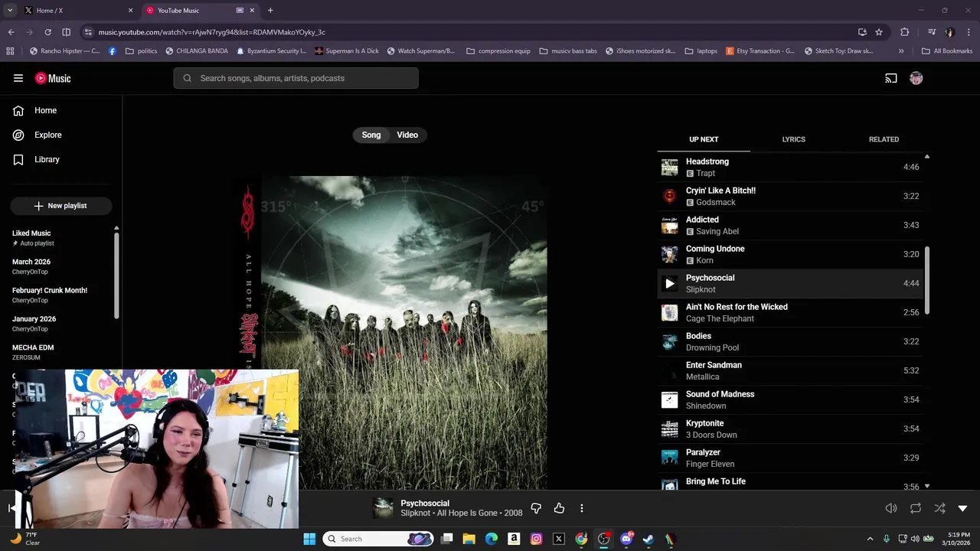The width and height of the screenshot is (980, 551).
Task: Select Bodies by Drowning Pool in queue
Action: click(790, 341)
